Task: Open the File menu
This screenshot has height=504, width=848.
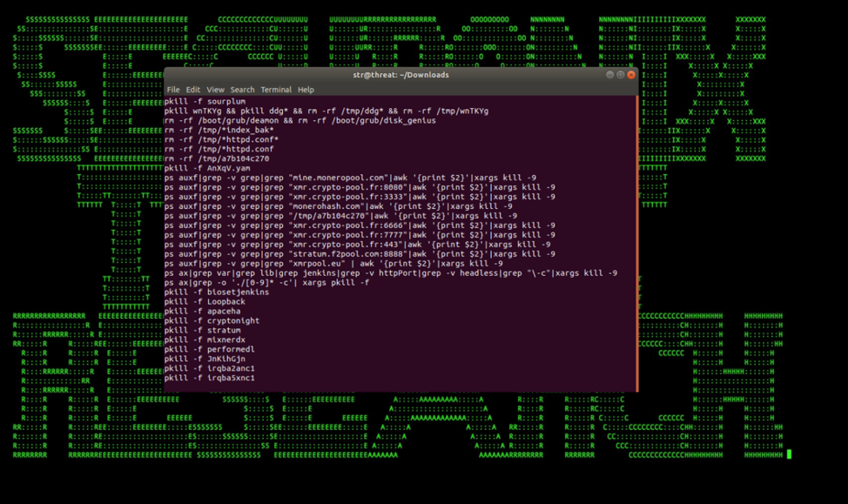Action: (x=173, y=90)
